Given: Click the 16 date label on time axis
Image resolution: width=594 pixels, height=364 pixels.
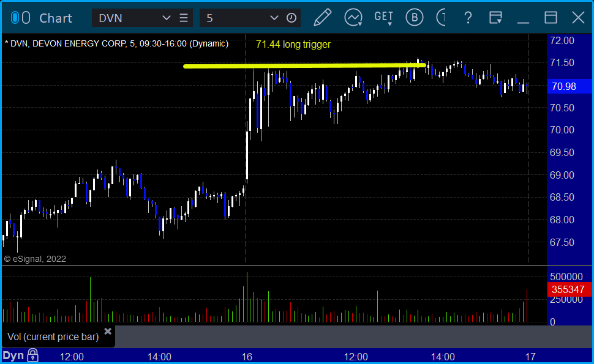Looking at the screenshot, I should coord(247,357).
